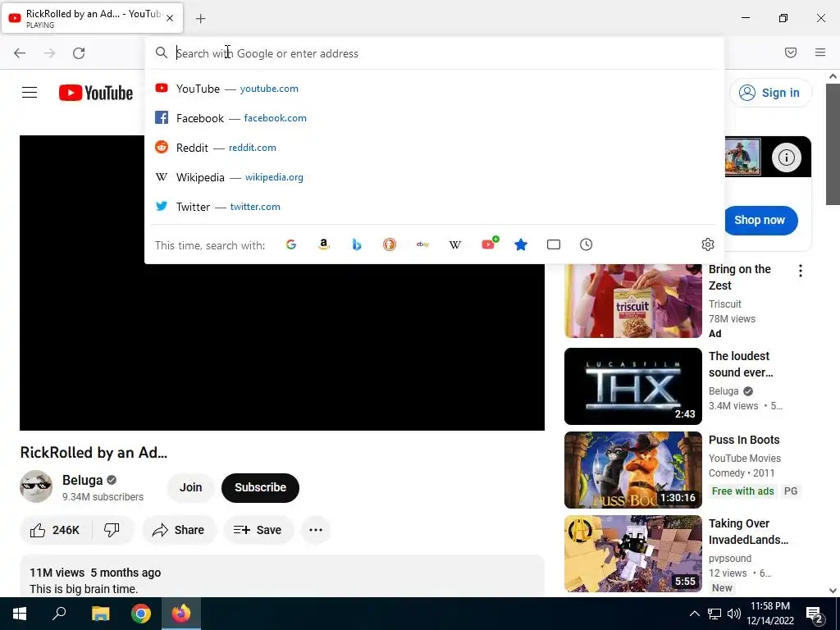Open File Explorer from taskbar
Viewport: 840px width, 630px height.
coord(100,614)
